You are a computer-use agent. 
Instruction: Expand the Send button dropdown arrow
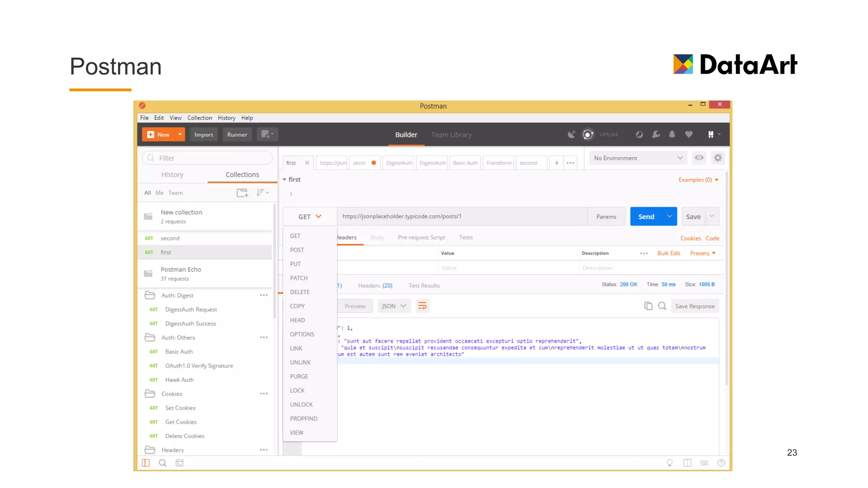(669, 216)
